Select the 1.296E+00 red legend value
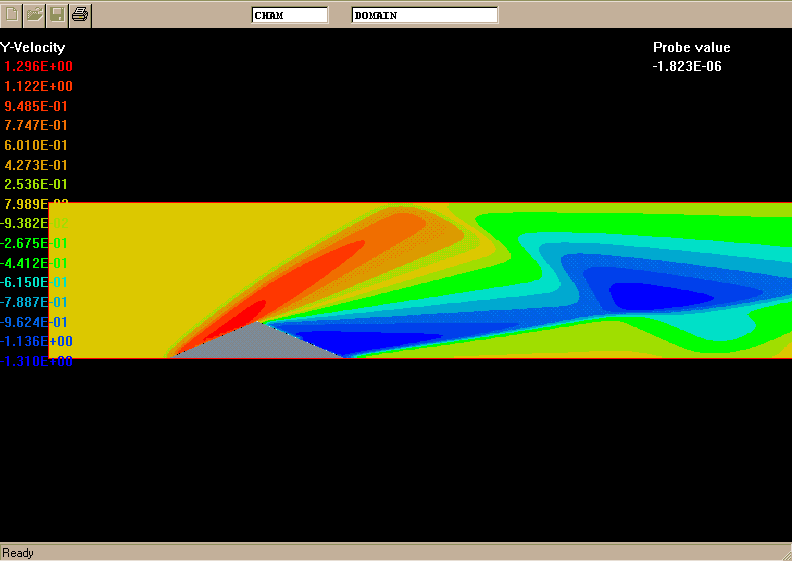This screenshot has height=561, width=792. pos(38,67)
